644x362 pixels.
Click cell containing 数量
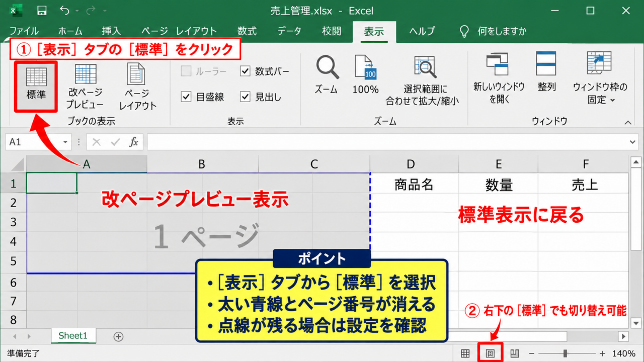tap(498, 184)
